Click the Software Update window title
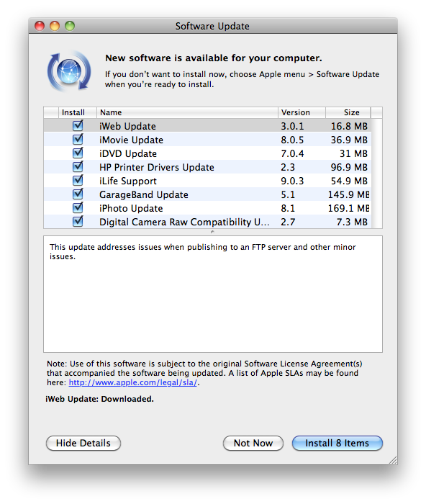 pos(212,26)
